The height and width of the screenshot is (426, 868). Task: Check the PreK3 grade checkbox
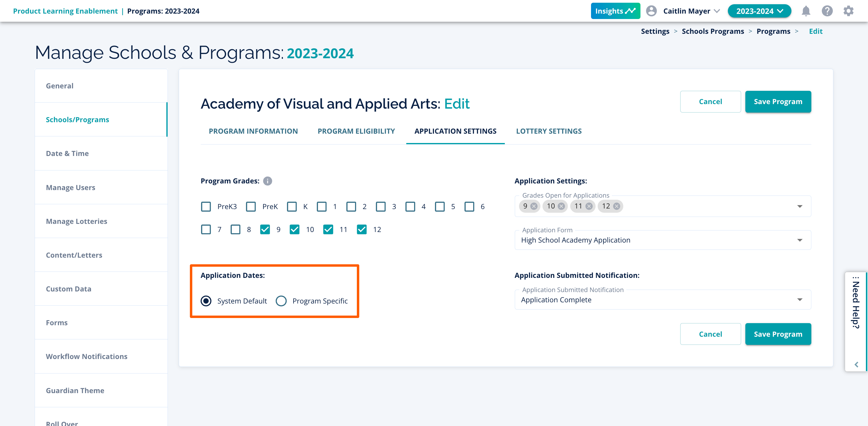[206, 207]
